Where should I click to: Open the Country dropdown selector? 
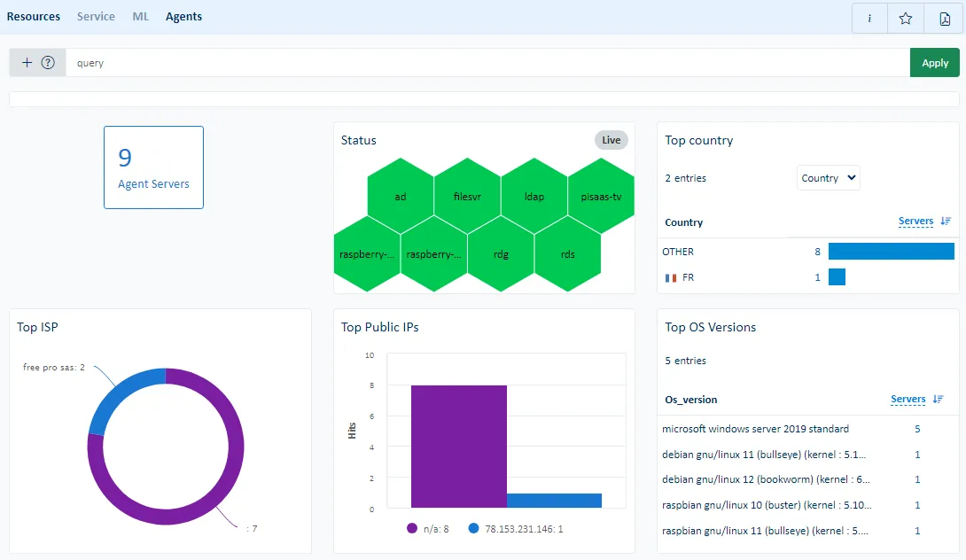(828, 178)
